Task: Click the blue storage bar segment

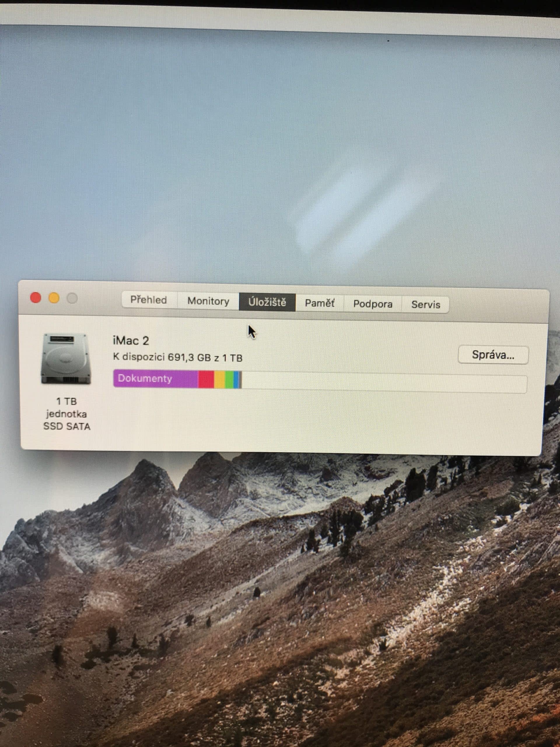Action: pos(236,380)
